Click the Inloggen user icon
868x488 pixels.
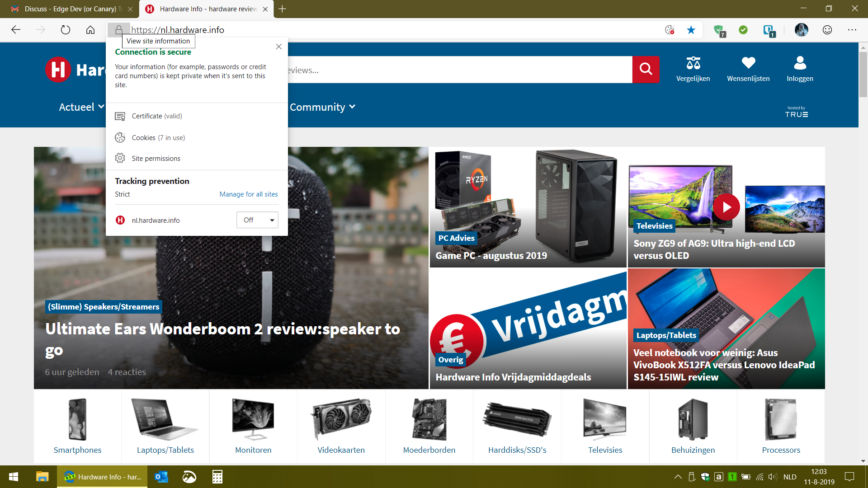[x=800, y=63]
